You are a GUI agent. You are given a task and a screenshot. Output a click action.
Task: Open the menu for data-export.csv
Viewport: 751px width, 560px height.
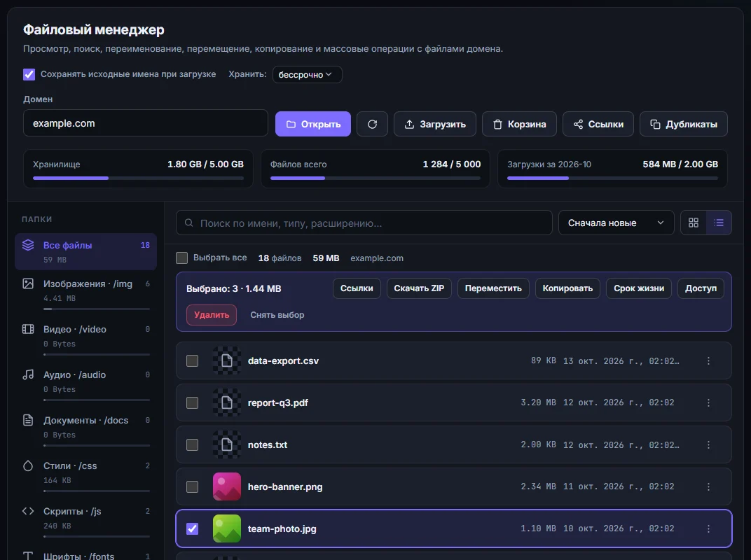pyautogui.click(x=708, y=361)
